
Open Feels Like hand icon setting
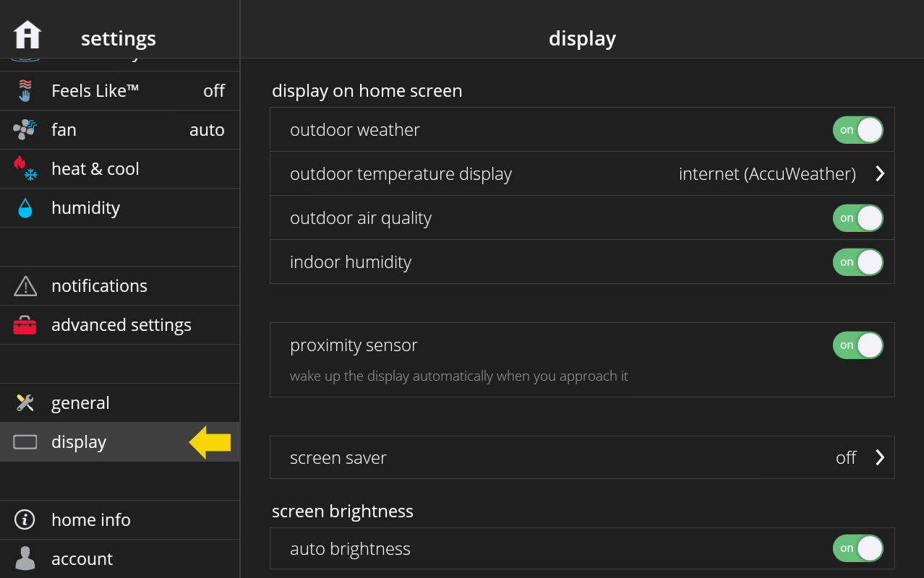pyautogui.click(x=25, y=91)
